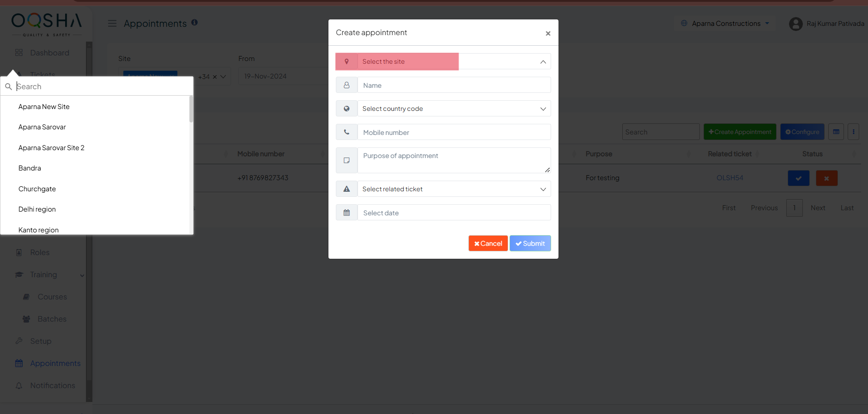The width and height of the screenshot is (868, 414).
Task: Click the info icon beside Appointments title
Action: click(x=194, y=22)
